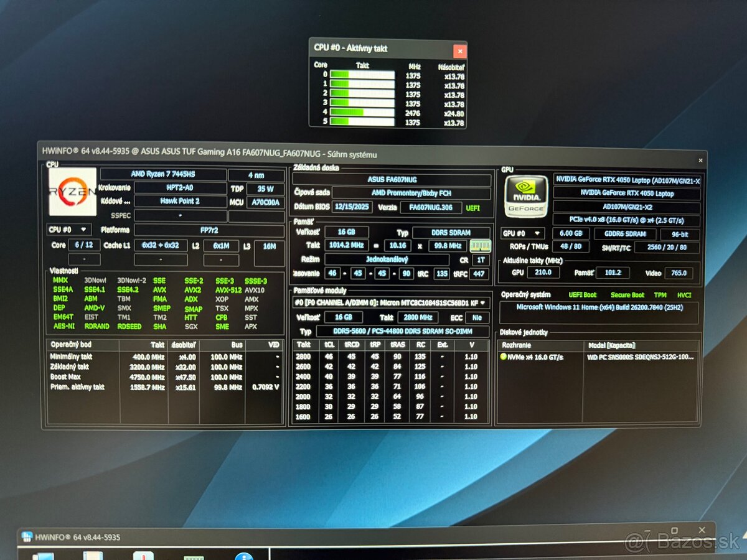Click the Core 5 clock bar in Aktívny takt window
747x560 pixels.
[x=363, y=122]
